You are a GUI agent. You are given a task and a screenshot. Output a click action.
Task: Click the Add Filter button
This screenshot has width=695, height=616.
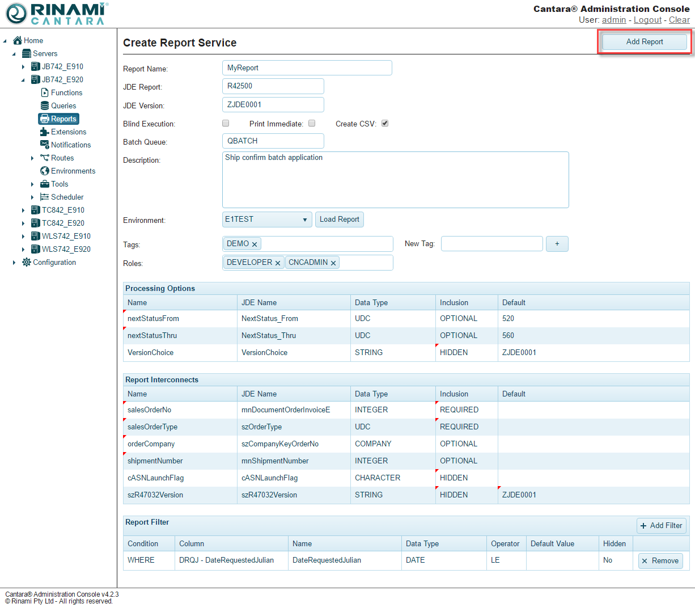[x=661, y=526]
